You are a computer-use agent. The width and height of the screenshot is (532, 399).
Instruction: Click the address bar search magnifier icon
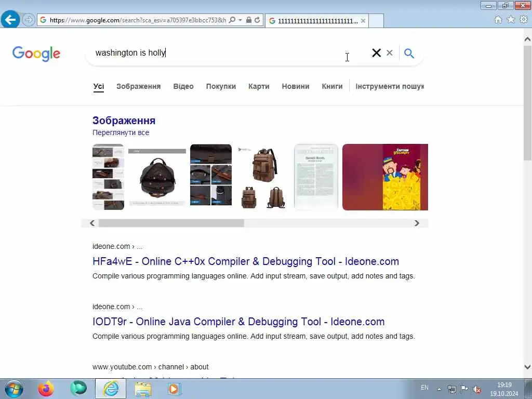(x=232, y=20)
